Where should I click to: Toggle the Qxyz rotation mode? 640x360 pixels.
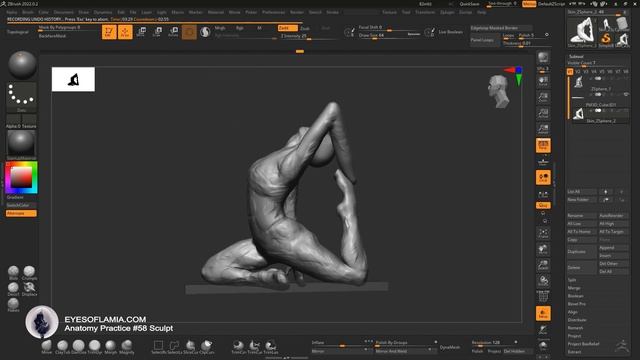coord(543,205)
